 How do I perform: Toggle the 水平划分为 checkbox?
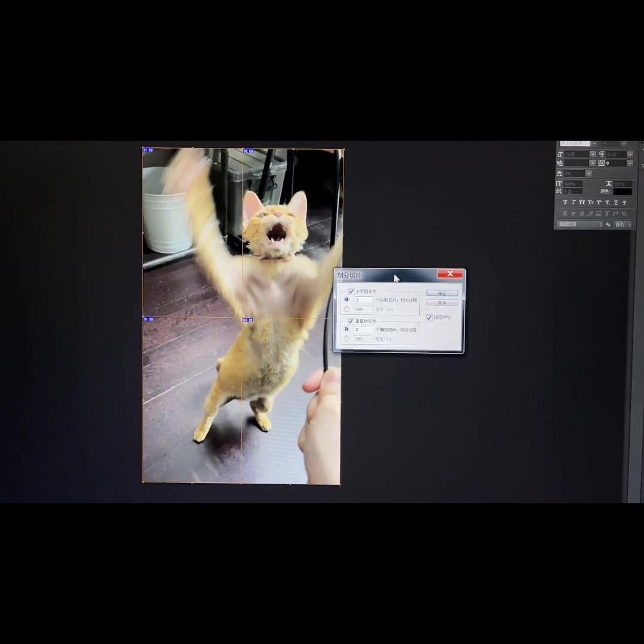tap(351, 291)
